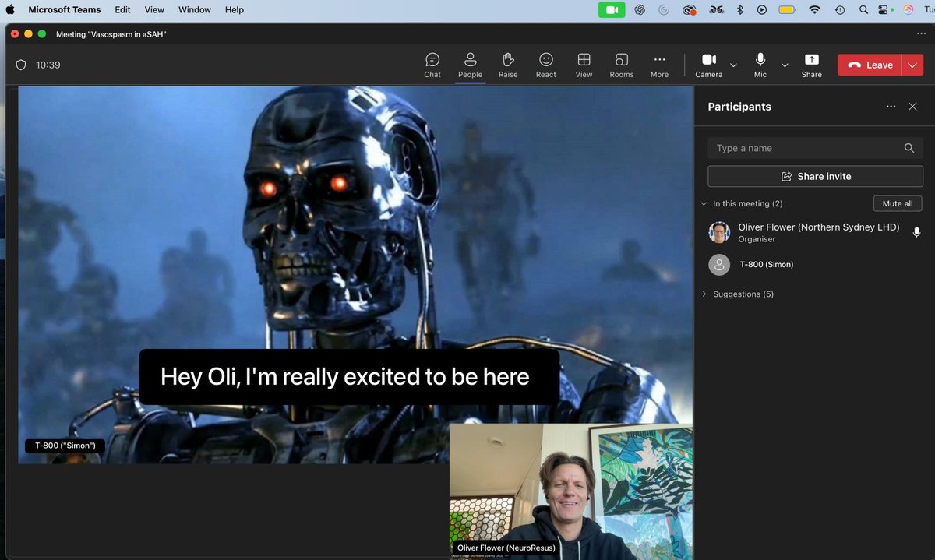The image size is (935, 560).
Task: Open the Microsoft Teams app menu
Action: click(65, 9)
